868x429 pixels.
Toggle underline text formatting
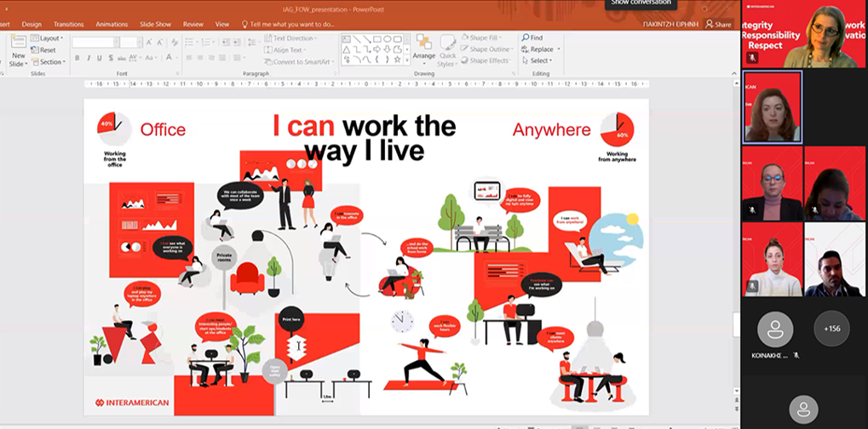pos(99,58)
